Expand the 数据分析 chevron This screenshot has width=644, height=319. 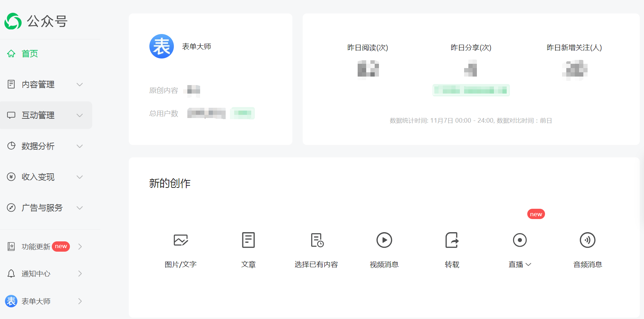click(x=80, y=146)
